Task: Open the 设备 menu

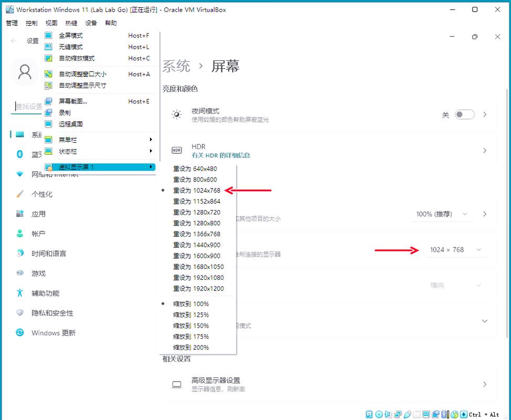Action: (x=91, y=23)
